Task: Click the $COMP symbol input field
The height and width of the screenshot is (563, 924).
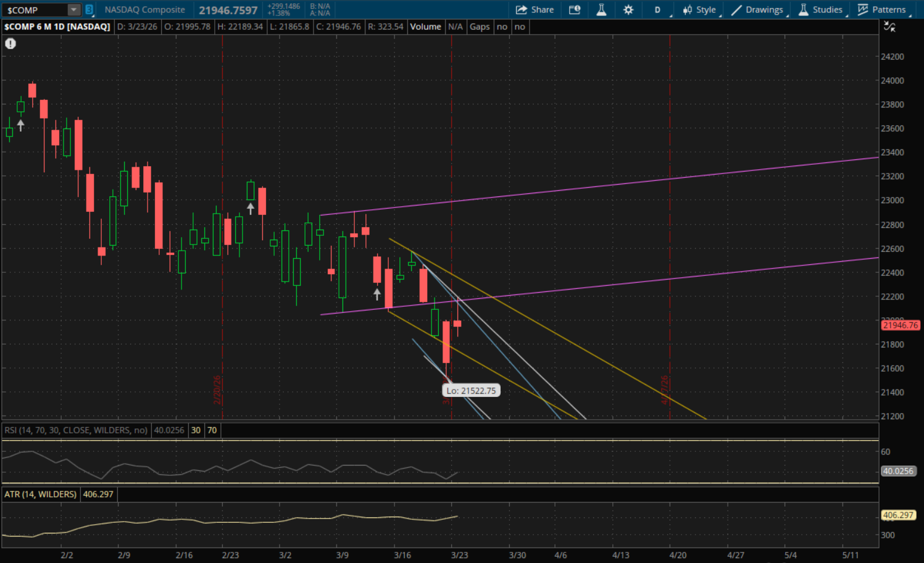Action: point(35,10)
